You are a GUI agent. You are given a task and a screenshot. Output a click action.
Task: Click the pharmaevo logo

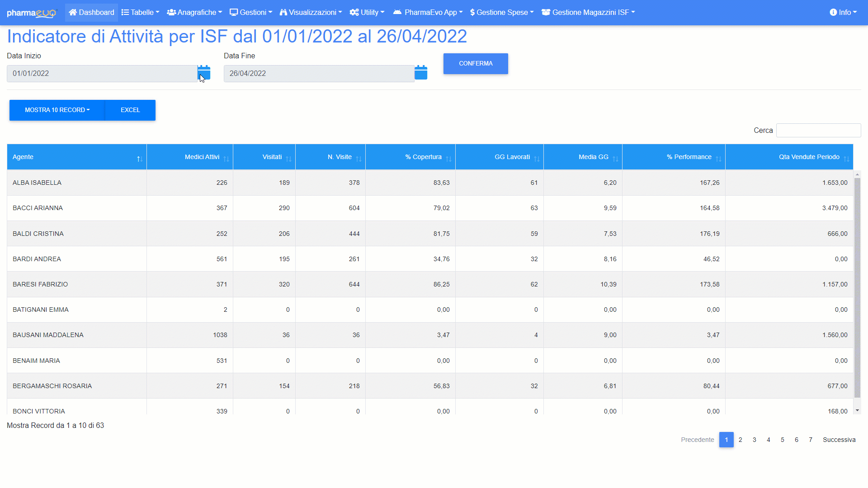[32, 13]
